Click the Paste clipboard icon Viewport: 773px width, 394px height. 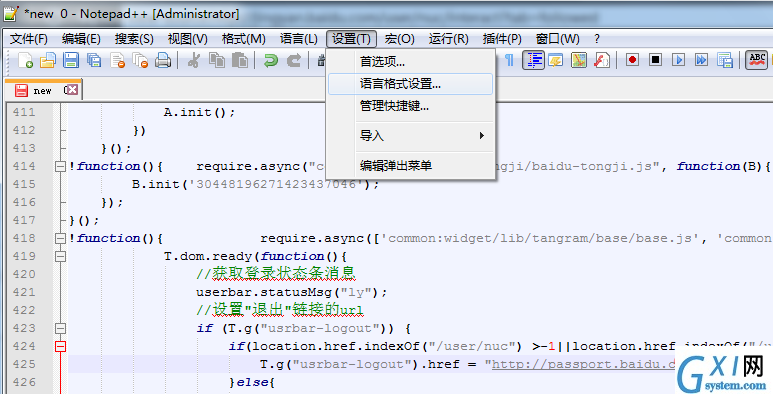tap(240, 60)
